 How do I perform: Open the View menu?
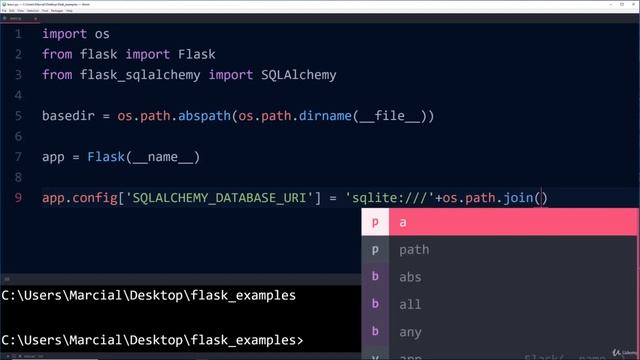click(x=20, y=11)
